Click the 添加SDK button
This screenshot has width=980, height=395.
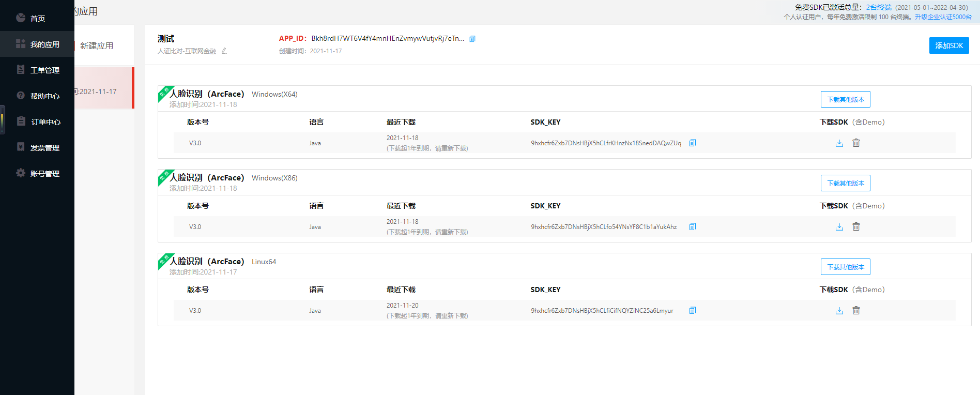[x=948, y=45]
